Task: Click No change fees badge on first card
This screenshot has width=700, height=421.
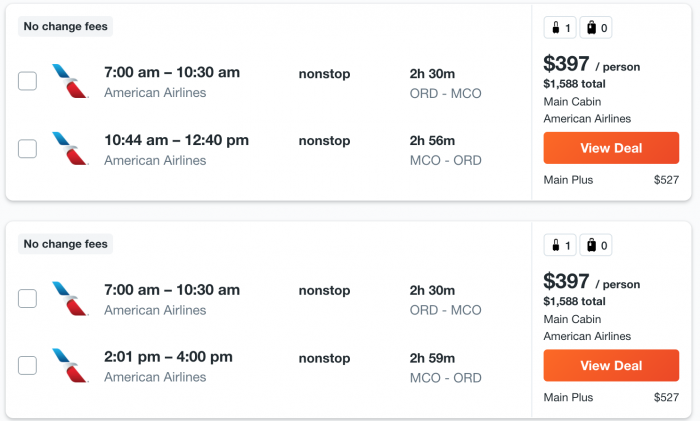Action: pos(66,26)
